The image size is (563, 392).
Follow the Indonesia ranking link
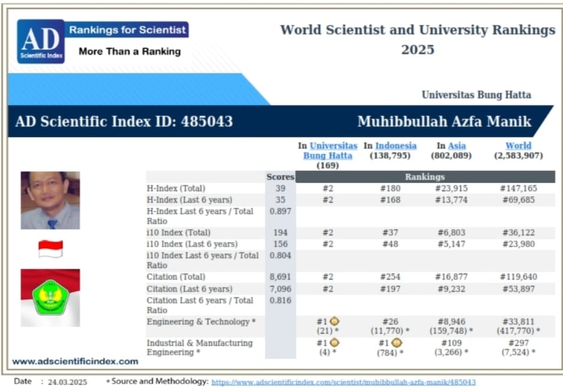(396, 145)
